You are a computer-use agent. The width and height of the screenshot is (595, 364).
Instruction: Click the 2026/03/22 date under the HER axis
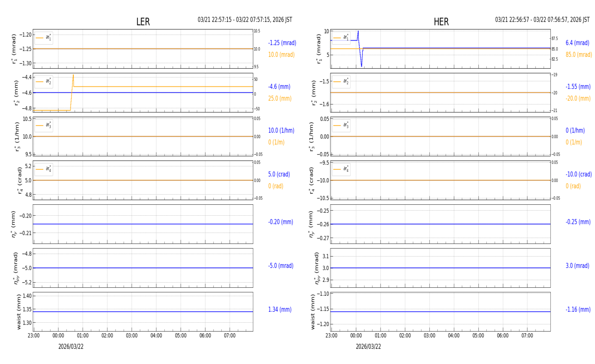coord(368,347)
